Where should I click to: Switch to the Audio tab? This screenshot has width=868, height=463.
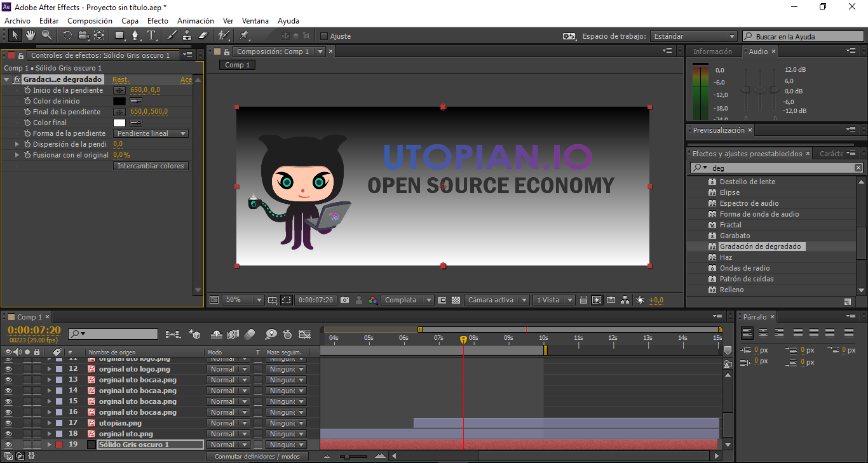[x=758, y=51]
